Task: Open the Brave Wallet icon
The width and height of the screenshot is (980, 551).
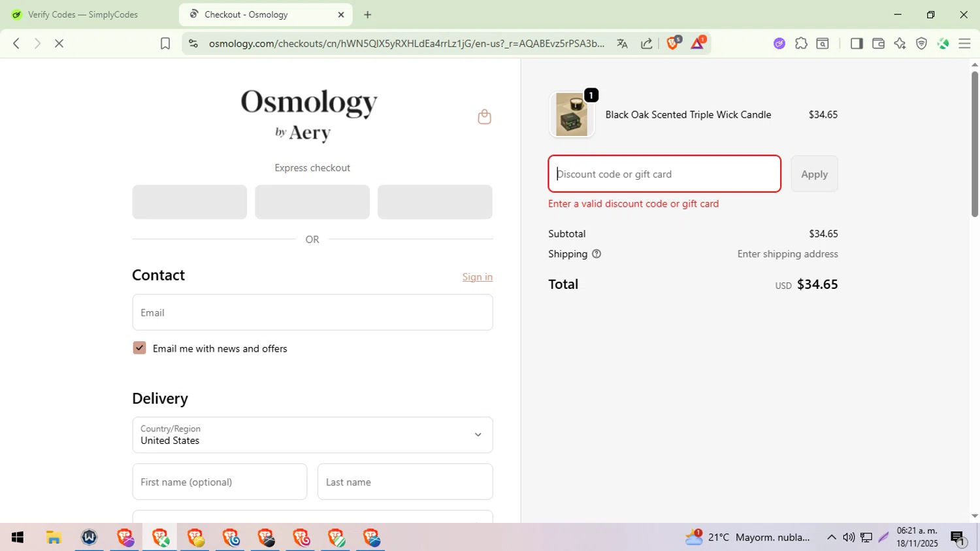Action: coord(878,43)
